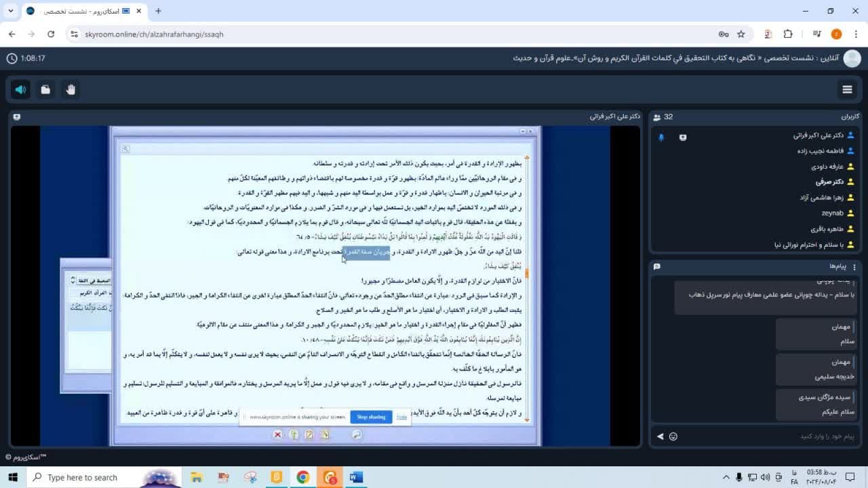Click the highlighted text جریان صفة القدرة
The image size is (868, 488).
(366, 251)
